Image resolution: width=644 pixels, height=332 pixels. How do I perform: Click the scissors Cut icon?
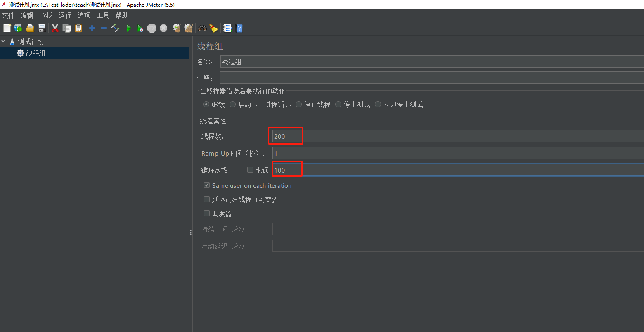click(x=55, y=28)
